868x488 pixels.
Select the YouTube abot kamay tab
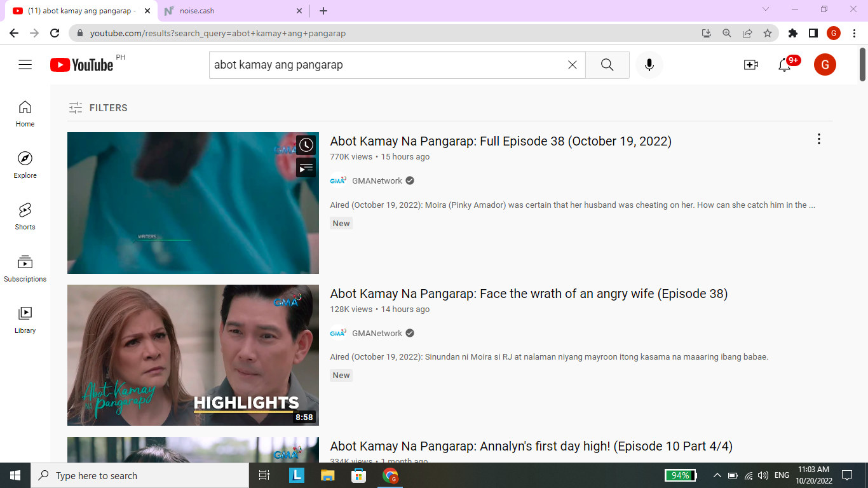point(81,11)
